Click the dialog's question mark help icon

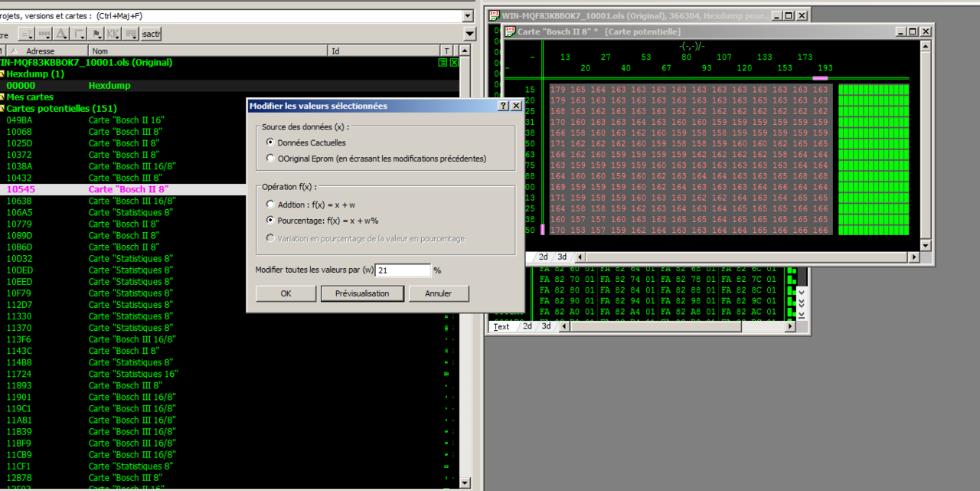503,106
